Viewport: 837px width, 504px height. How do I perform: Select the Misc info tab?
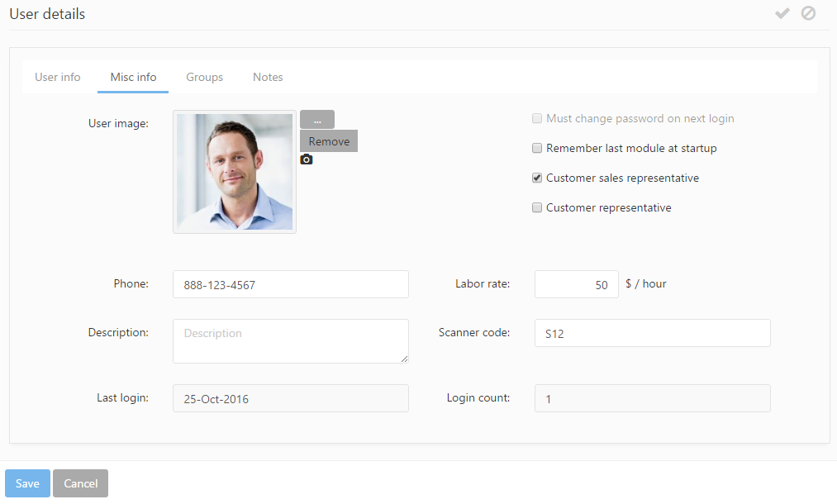(133, 77)
